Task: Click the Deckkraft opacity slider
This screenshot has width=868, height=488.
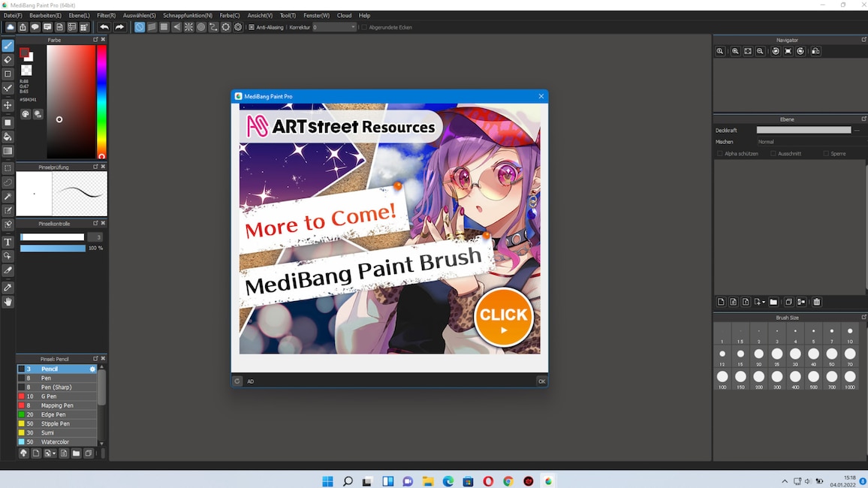Action: (x=803, y=130)
